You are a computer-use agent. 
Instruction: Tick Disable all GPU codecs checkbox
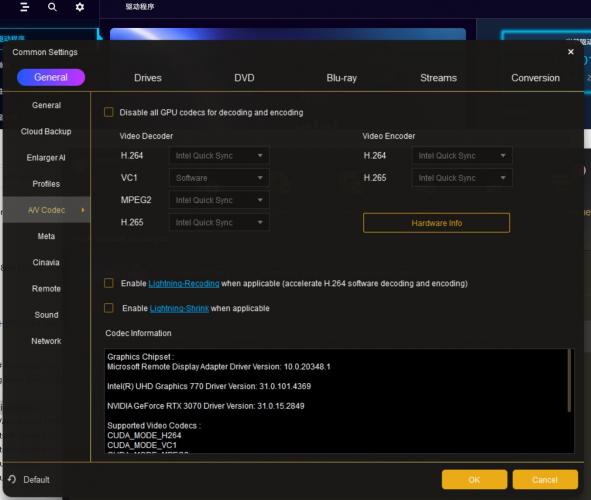coord(109,112)
